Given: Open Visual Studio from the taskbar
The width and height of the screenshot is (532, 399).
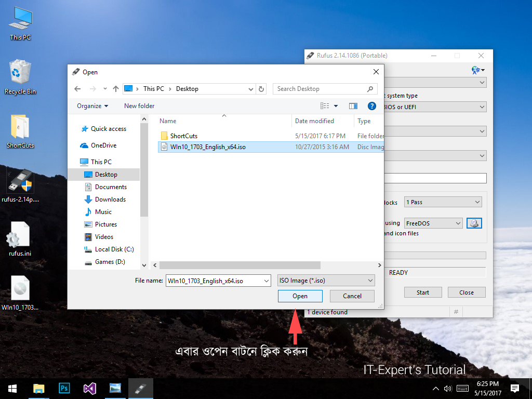Looking at the screenshot, I should pos(90,388).
